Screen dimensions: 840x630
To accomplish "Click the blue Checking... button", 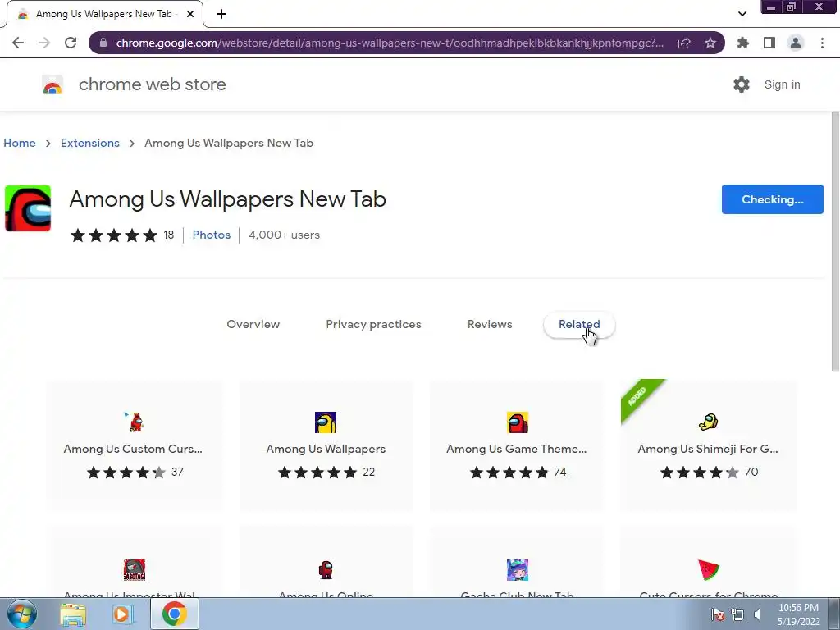I will point(773,199).
